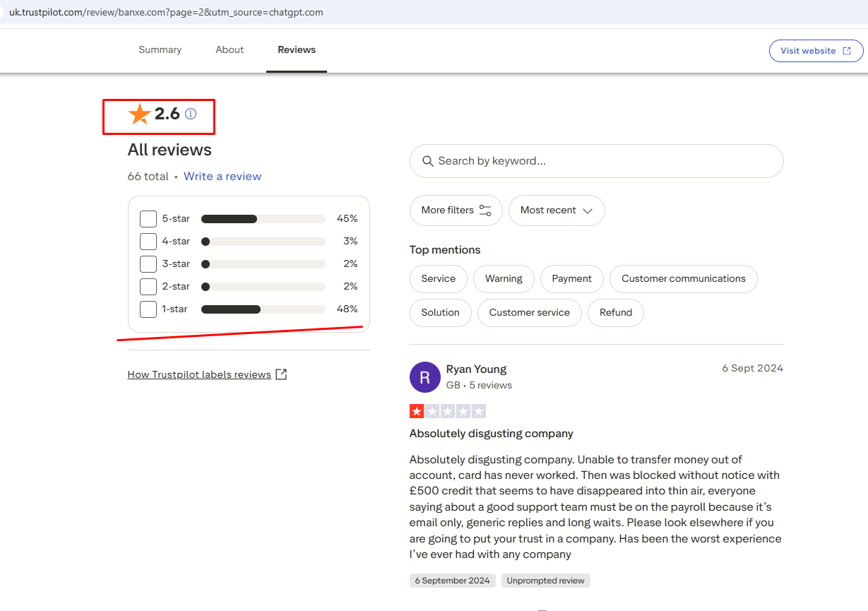Viewport: 868px width, 611px height.
Task: Switch to the About tab
Action: point(230,50)
